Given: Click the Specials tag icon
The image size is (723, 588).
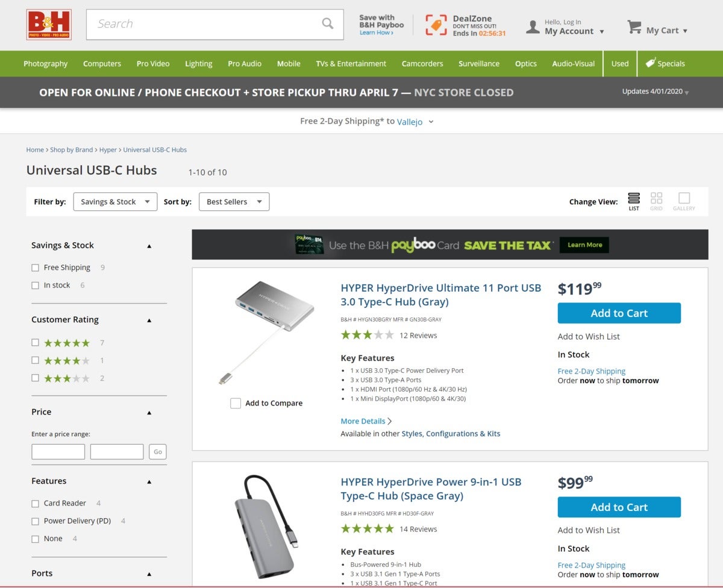Looking at the screenshot, I should (x=650, y=63).
